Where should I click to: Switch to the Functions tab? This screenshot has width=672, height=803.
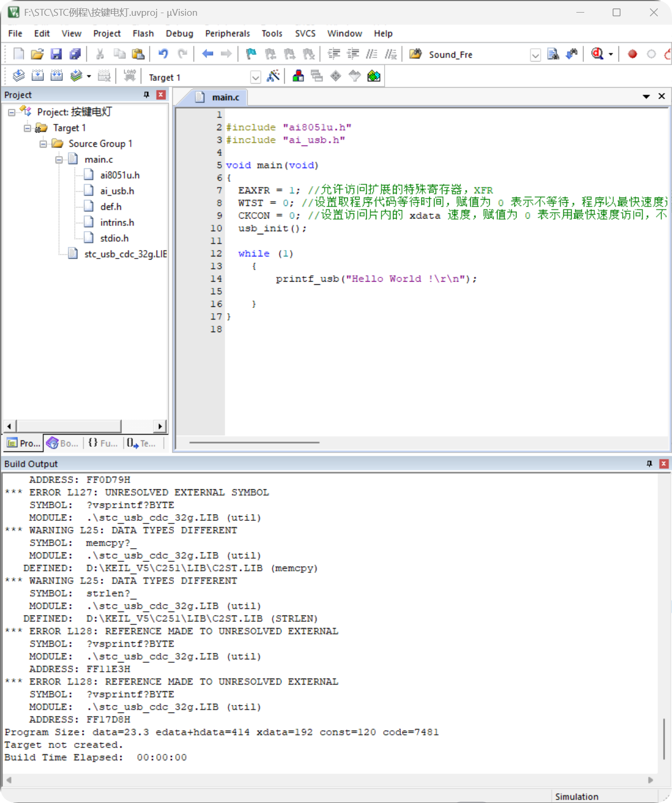click(x=103, y=443)
